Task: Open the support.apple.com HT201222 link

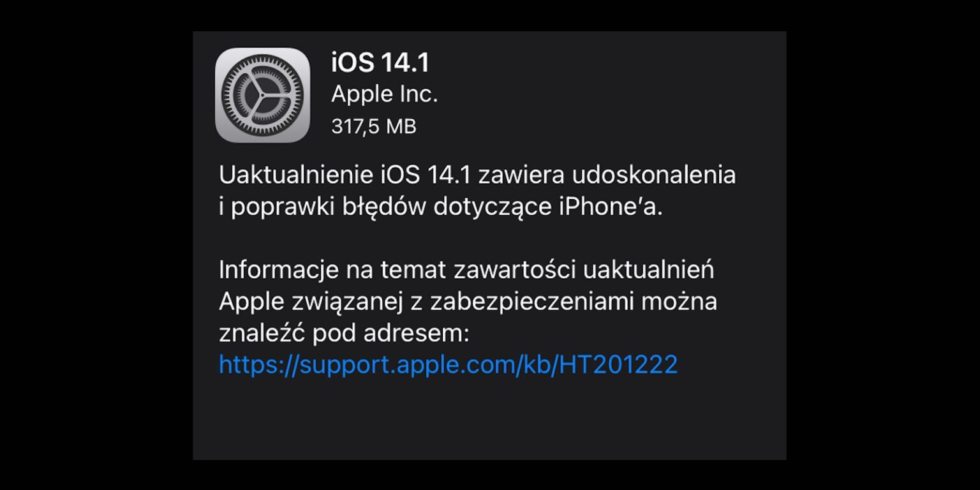Action: pyautogui.click(x=448, y=364)
